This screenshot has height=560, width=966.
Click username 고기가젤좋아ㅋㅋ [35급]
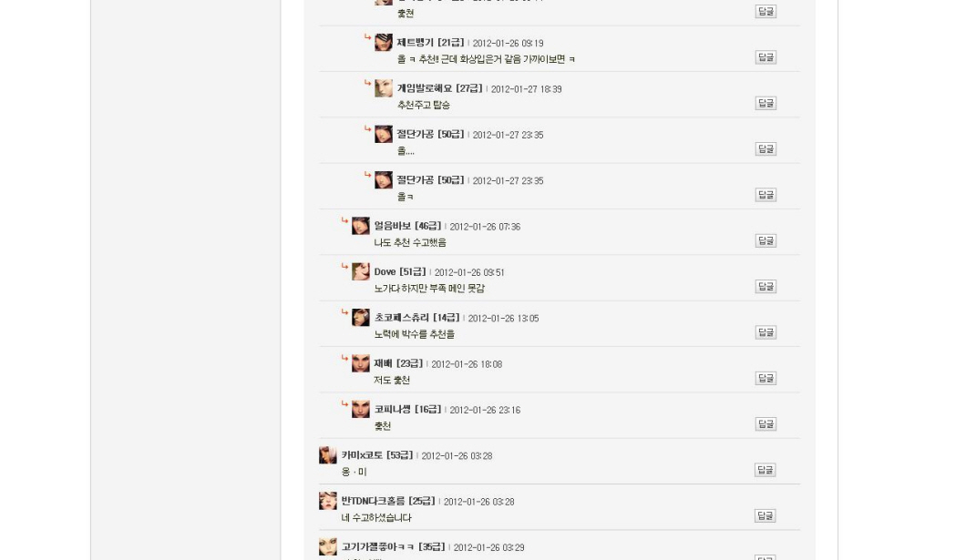393,546
